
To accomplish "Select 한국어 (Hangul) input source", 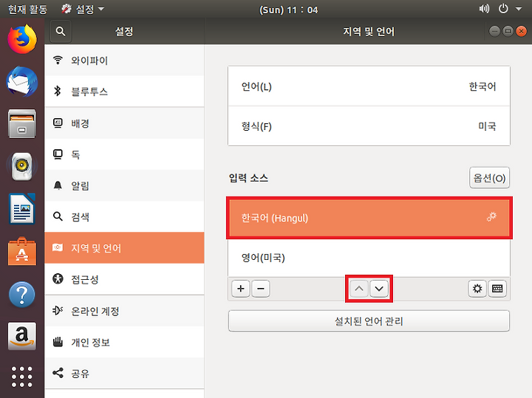I will click(x=369, y=218).
